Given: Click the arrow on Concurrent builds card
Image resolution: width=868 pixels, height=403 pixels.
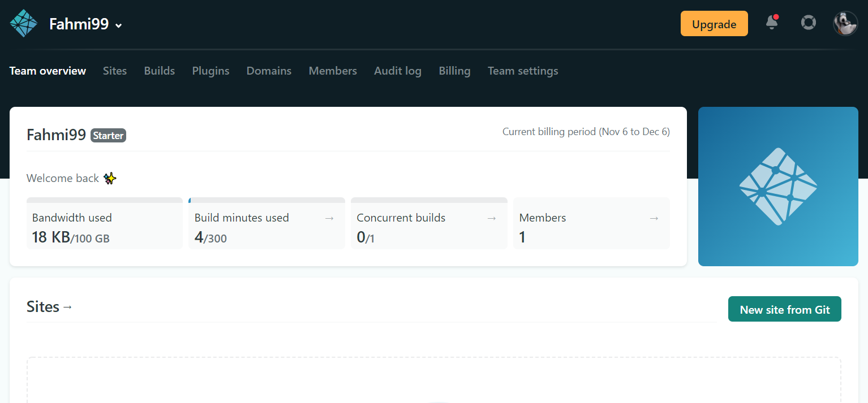Looking at the screenshot, I should [492, 218].
